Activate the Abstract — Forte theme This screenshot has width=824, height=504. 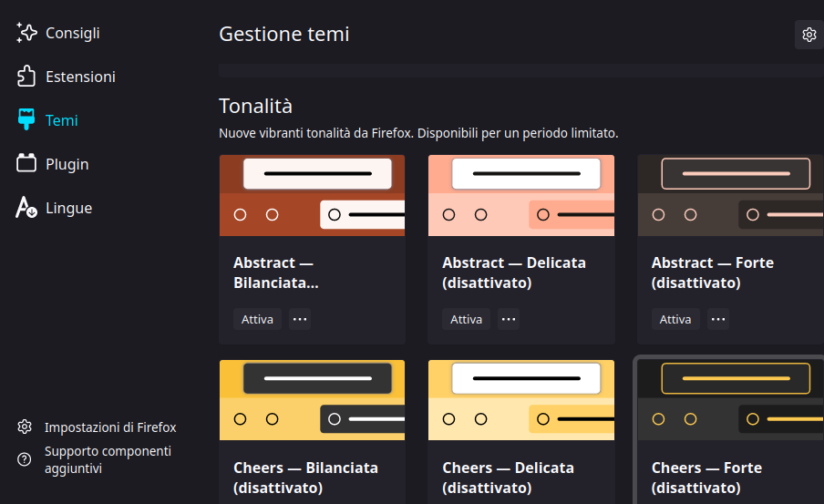675,319
